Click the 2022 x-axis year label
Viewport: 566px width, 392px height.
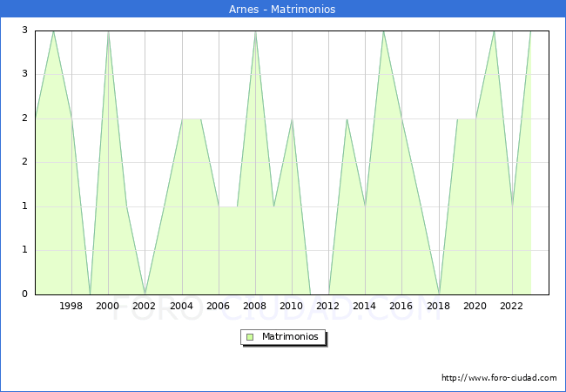pyautogui.click(x=511, y=306)
